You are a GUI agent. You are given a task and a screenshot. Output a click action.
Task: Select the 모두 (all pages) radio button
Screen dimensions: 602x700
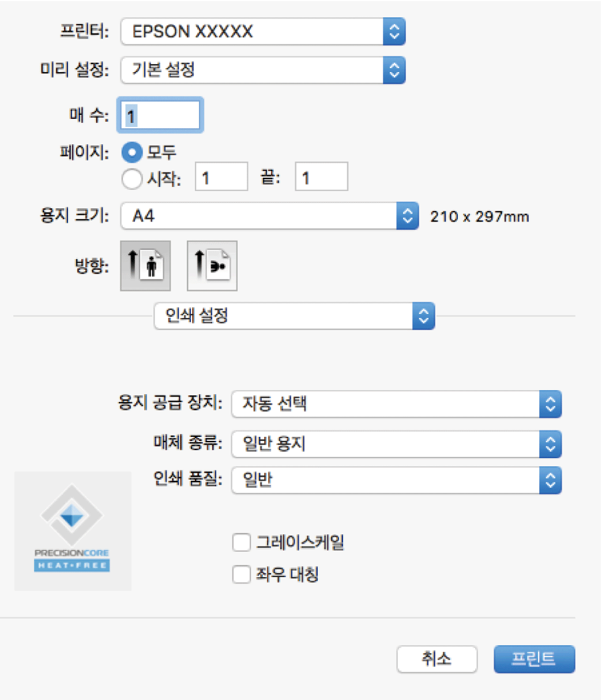(x=132, y=152)
